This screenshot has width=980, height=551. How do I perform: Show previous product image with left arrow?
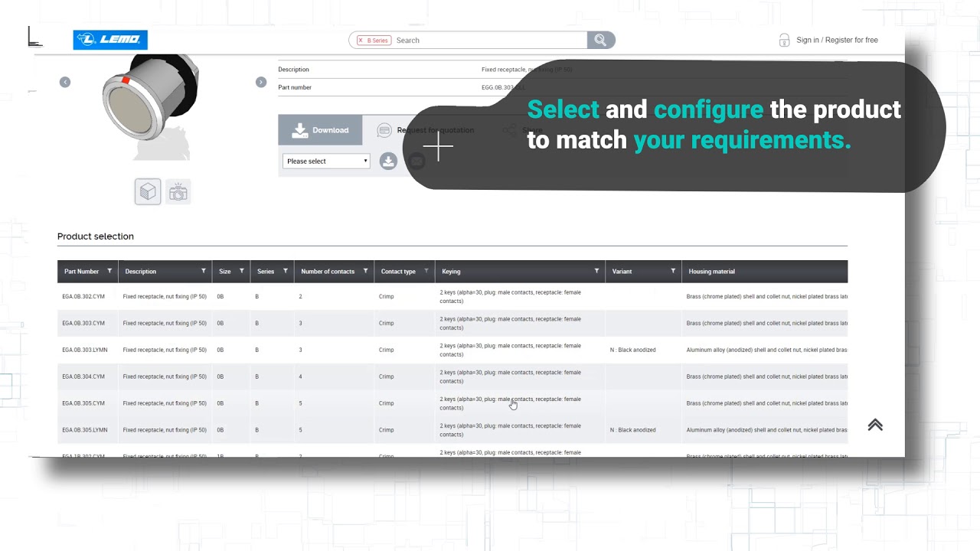(x=65, y=82)
